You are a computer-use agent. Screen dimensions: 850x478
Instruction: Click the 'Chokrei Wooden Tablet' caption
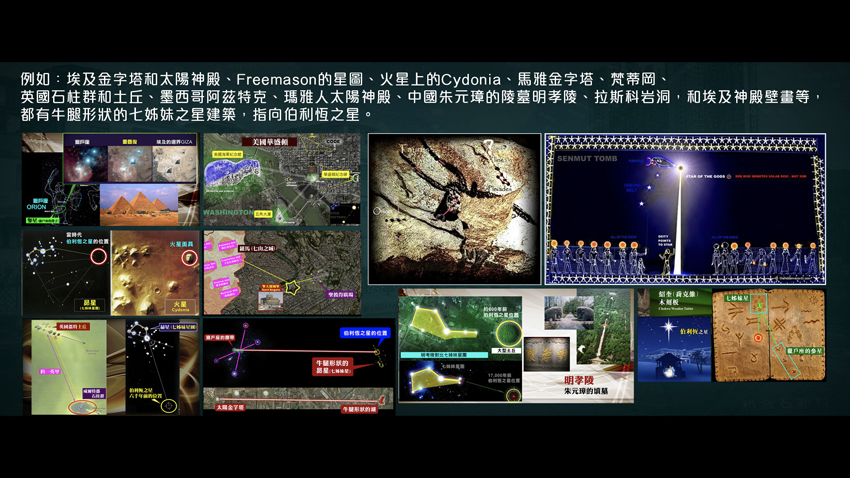point(676,309)
